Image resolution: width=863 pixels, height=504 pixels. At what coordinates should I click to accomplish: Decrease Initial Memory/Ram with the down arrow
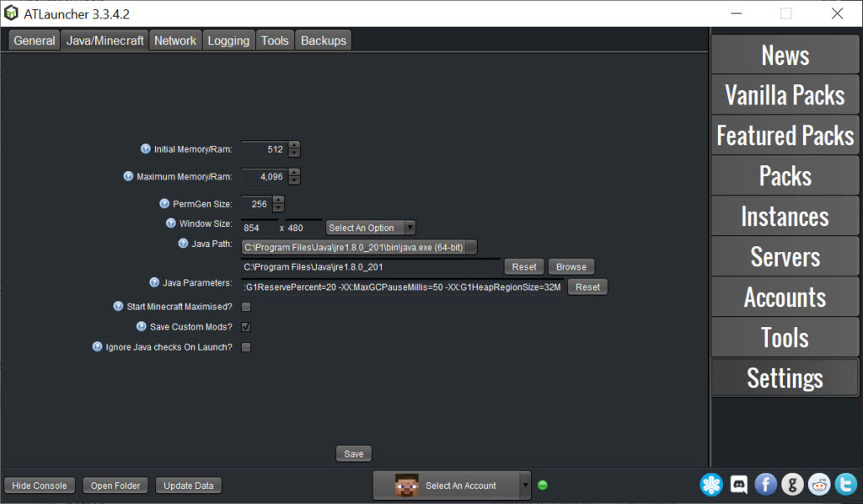tap(294, 153)
